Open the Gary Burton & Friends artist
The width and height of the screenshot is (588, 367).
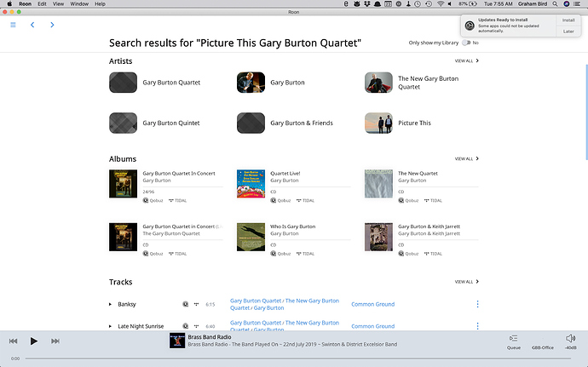pyautogui.click(x=302, y=123)
